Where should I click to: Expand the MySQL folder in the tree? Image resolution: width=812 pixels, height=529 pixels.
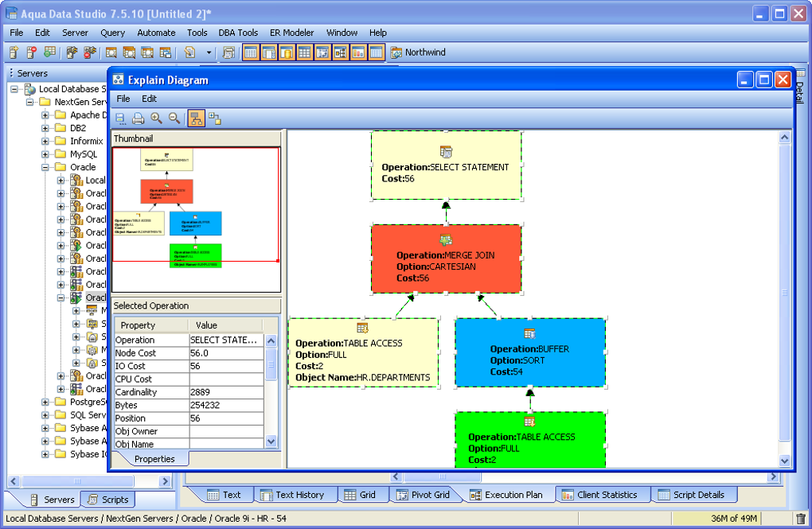[45, 154]
